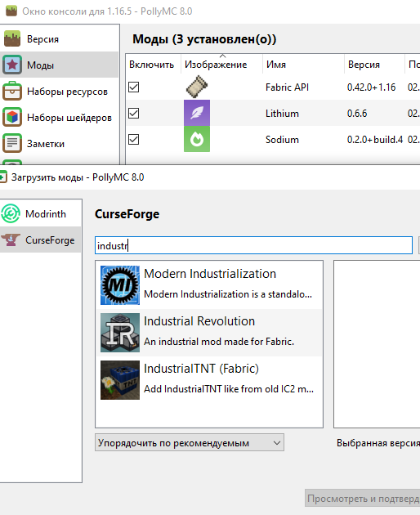Switch to the Modrinth tab label

pos(46,214)
